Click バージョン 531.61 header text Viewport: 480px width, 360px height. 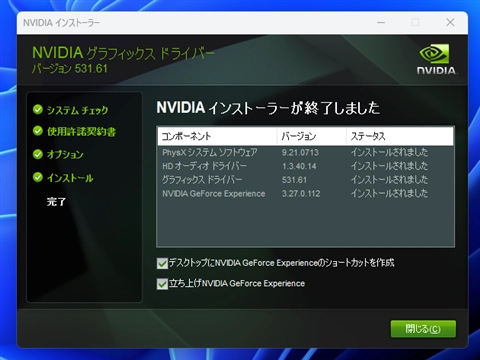70,69
